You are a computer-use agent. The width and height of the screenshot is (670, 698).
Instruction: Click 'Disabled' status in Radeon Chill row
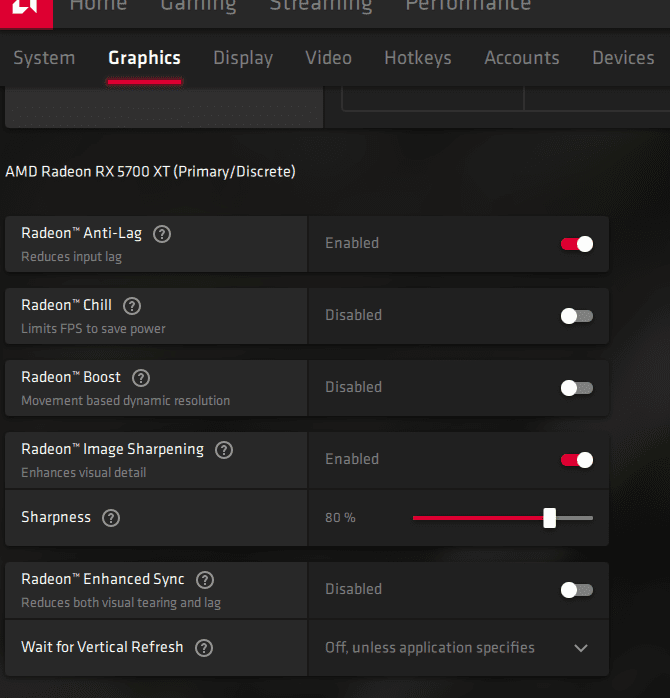point(353,315)
